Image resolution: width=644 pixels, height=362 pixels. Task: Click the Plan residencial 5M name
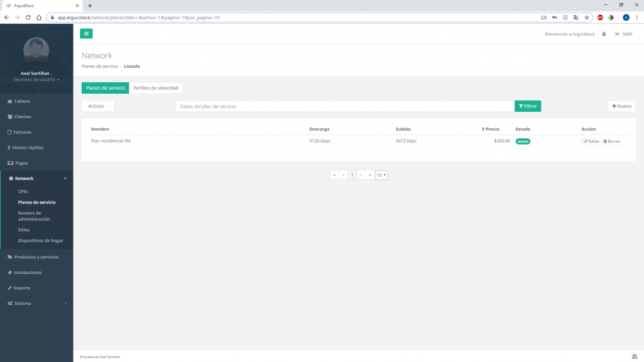click(x=111, y=141)
